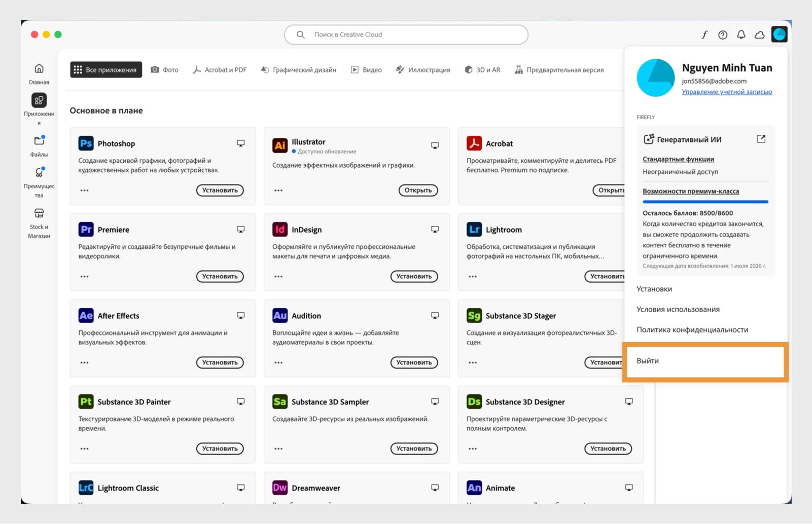Open the Стандартные функции link
This screenshot has width=812, height=524.
[679, 159]
